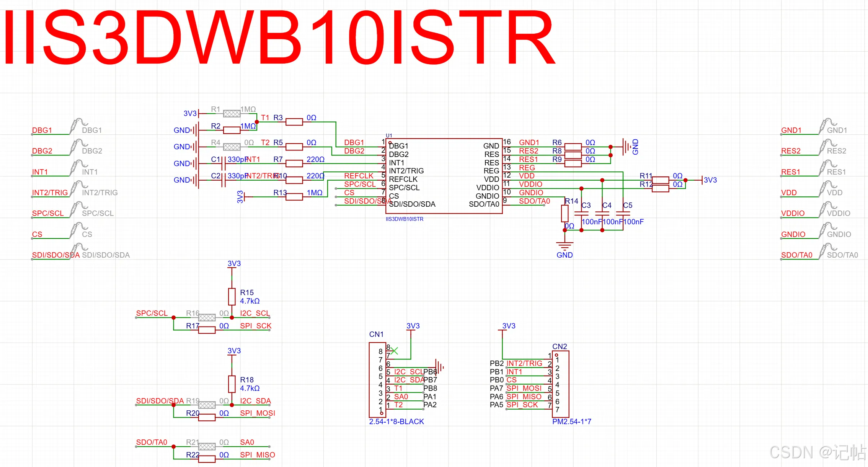Select resistor R15 symbol body

232,296
